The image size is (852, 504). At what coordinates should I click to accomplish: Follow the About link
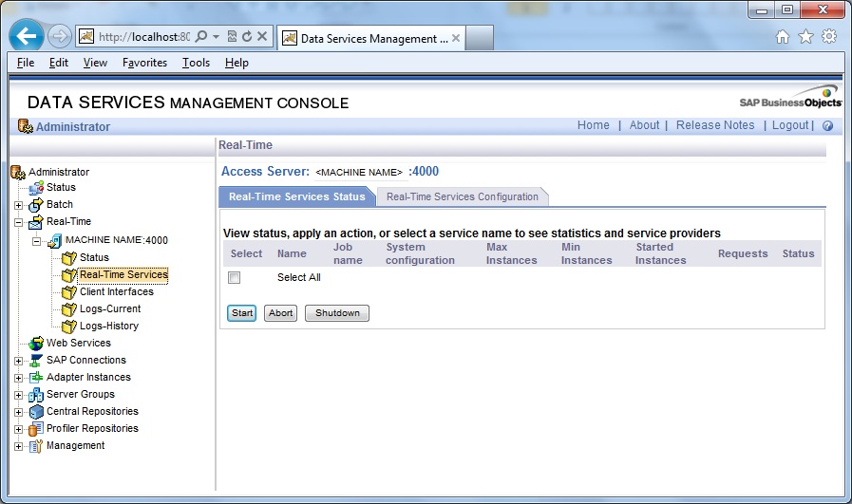tap(644, 125)
